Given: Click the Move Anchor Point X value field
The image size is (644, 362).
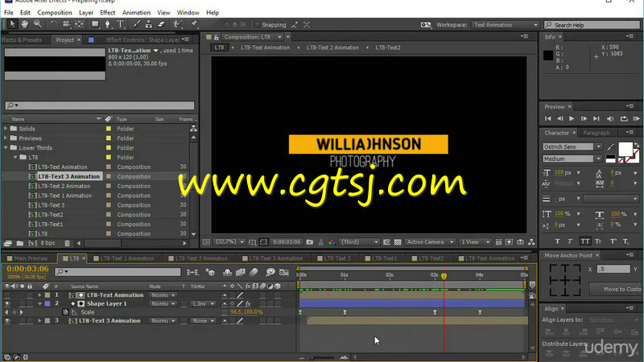Looking at the screenshot, I should point(613,269).
